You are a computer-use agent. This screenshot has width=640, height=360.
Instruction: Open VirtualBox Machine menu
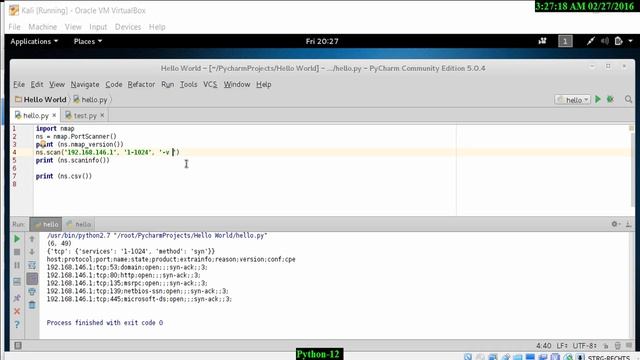click(42, 27)
